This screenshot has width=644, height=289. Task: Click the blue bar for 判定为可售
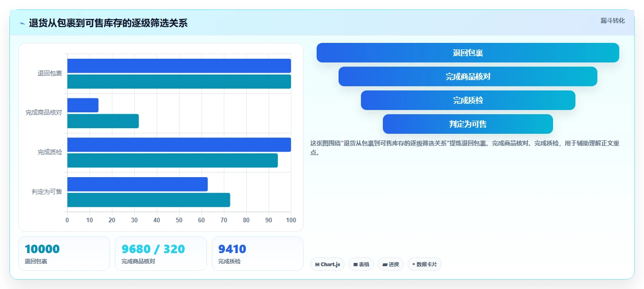[x=137, y=184]
